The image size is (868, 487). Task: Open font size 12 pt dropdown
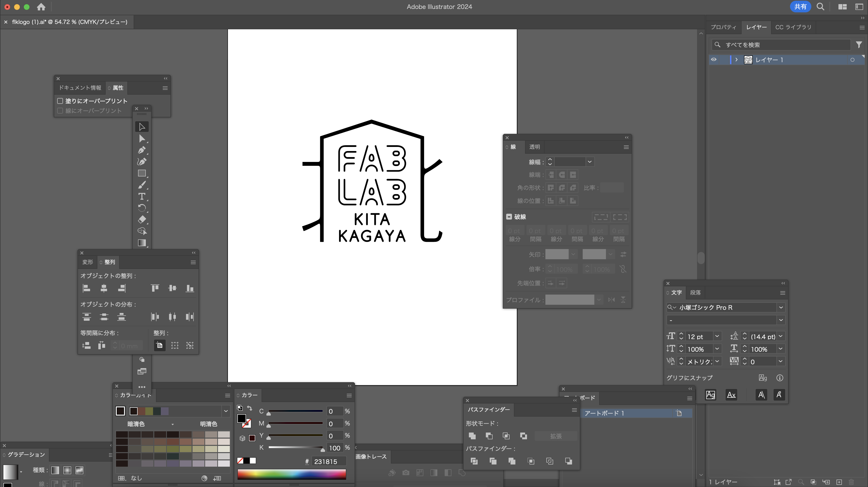[x=717, y=336]
